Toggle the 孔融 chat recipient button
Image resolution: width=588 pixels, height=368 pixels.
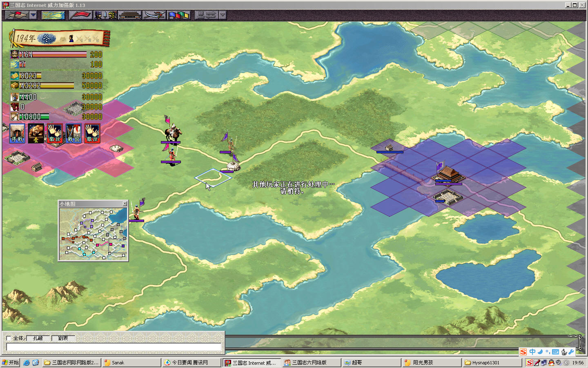point(38,338)
